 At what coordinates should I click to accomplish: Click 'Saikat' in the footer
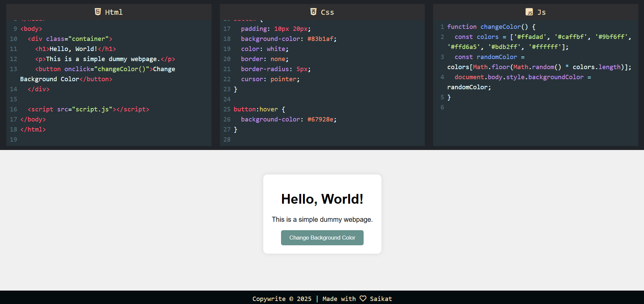(x=381, y=299)
